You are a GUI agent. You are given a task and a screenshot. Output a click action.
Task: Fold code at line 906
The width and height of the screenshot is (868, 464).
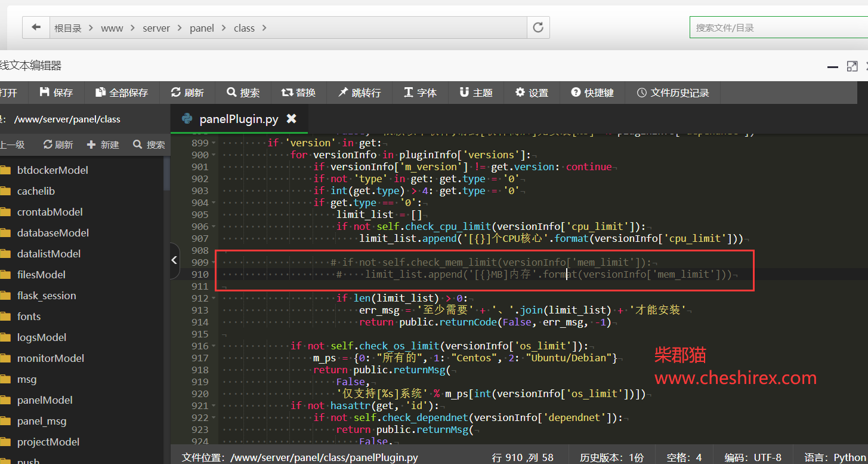(214, 227)
